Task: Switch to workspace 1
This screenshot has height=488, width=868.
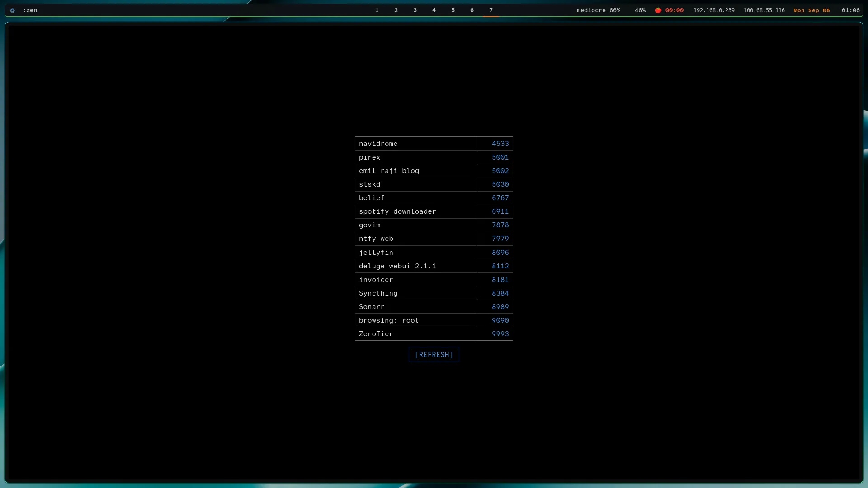Action: [377, 10]
